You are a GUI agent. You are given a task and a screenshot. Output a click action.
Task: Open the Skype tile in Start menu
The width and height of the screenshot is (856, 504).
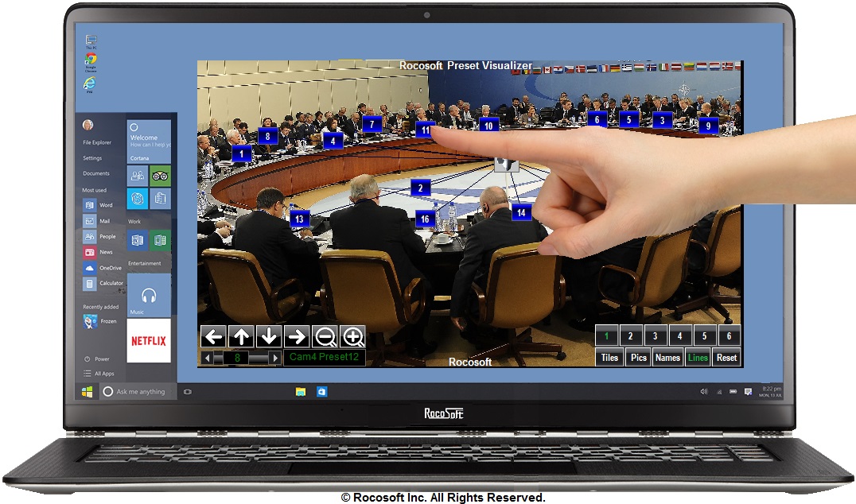tap(138, 199)
